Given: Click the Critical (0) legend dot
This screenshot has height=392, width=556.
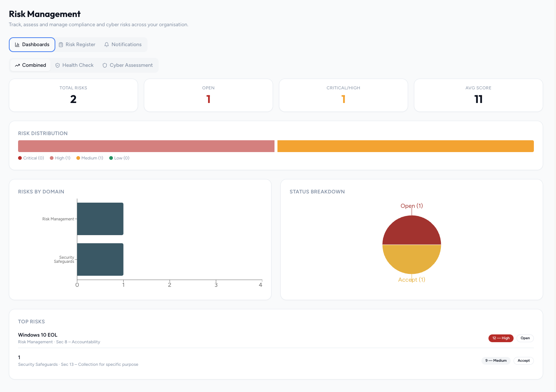Looking at the screenshot, I should (x=20, y=158).
